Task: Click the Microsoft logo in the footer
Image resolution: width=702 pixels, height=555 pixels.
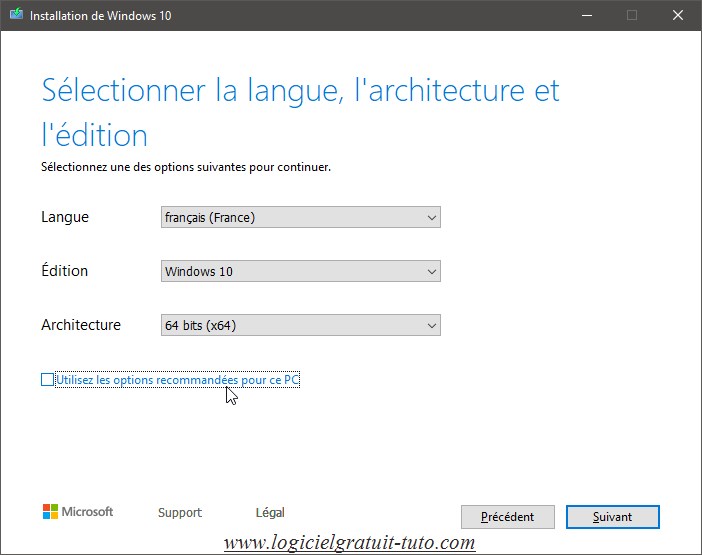Action: [x=78, y=512]
